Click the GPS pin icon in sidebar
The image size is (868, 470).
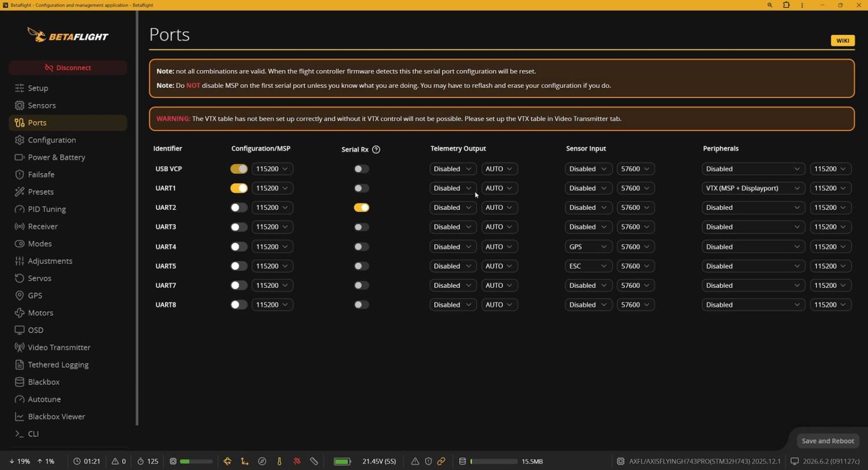pos(20,295)
